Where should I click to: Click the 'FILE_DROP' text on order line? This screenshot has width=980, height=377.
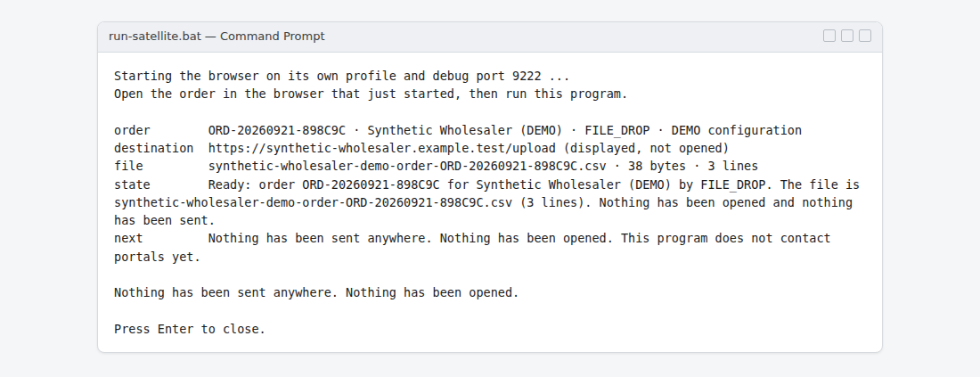coord(617,130)
